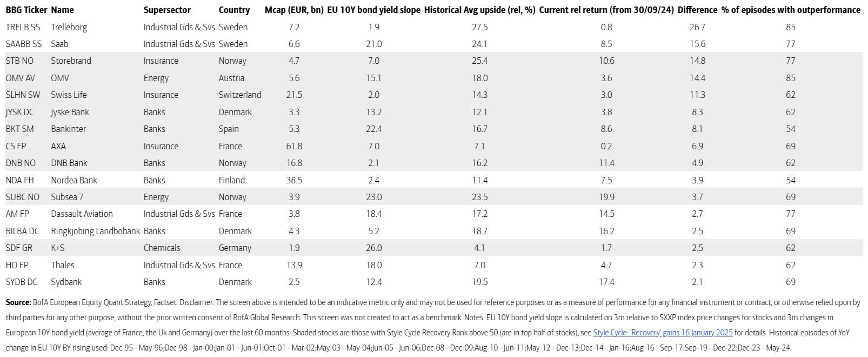
Task: Click the Mcap (EUR, bn) header
Action: (294, 10)
